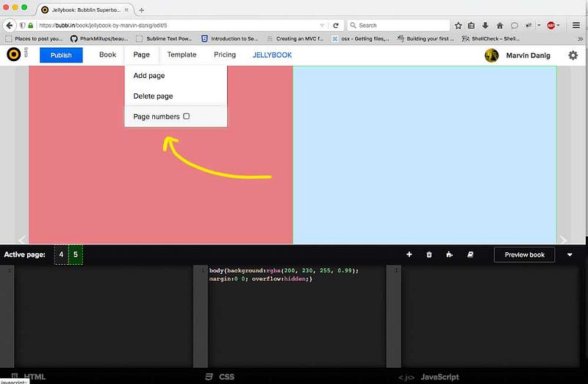The image size is (588, 384).
Task: Click inside the empty JavaScript code editor
Action: tap(490, 316)
